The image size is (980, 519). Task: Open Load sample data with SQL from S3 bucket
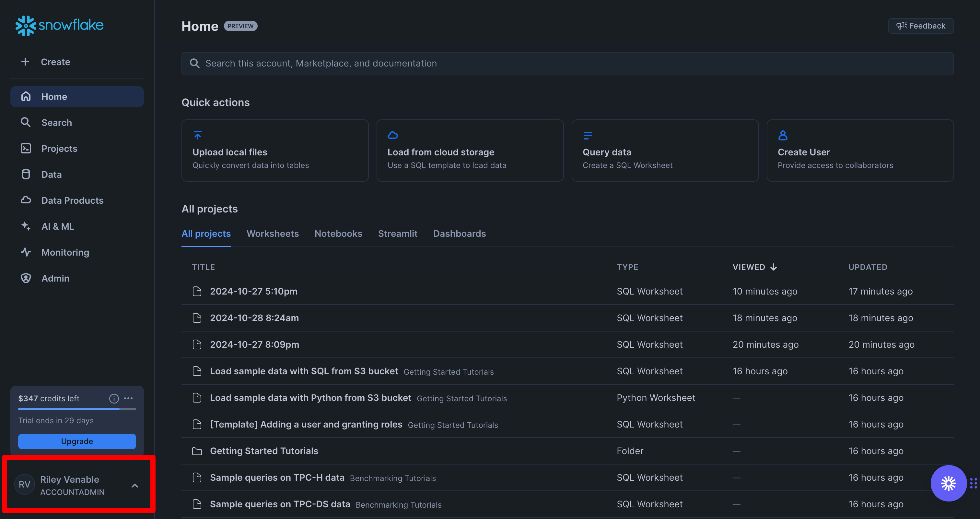pyautogui.click(x=304, y=371)
